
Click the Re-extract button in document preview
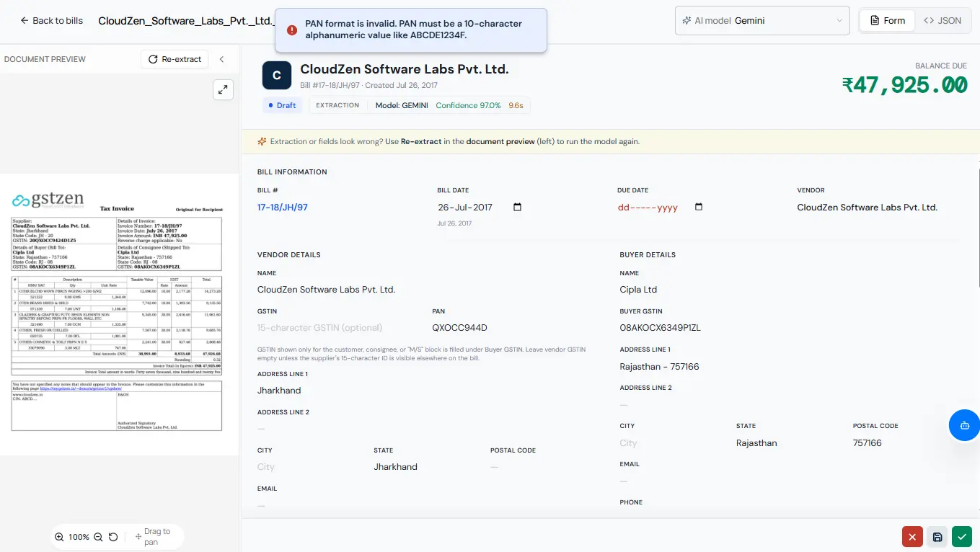[175, 59]
